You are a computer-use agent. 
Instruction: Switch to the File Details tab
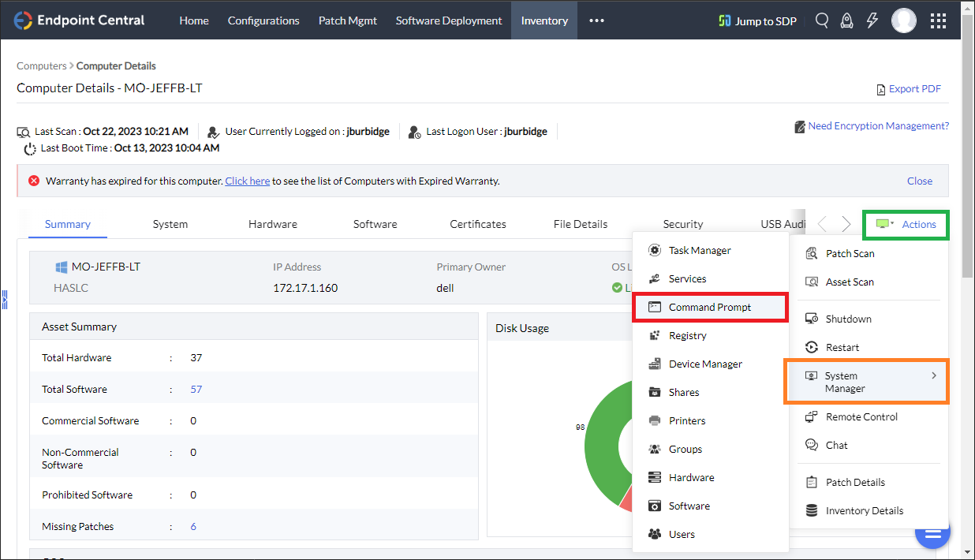coord(581,224)
